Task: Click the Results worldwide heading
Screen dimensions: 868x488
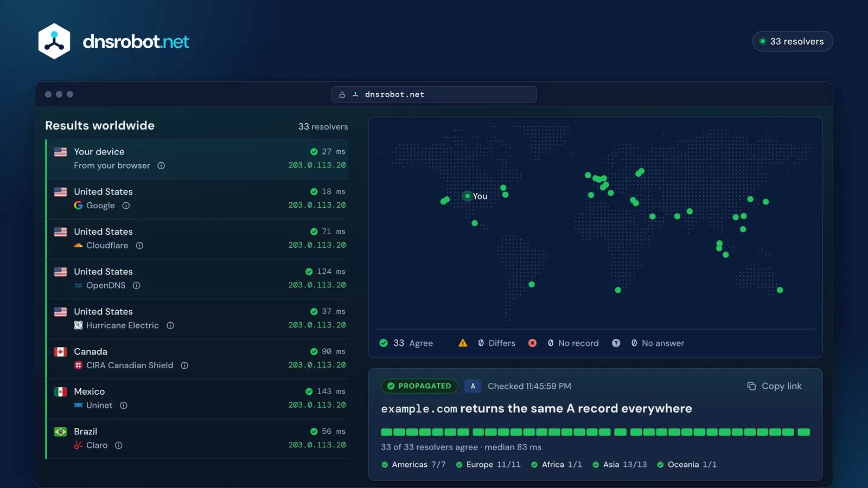Action: [x=100, y=126]
